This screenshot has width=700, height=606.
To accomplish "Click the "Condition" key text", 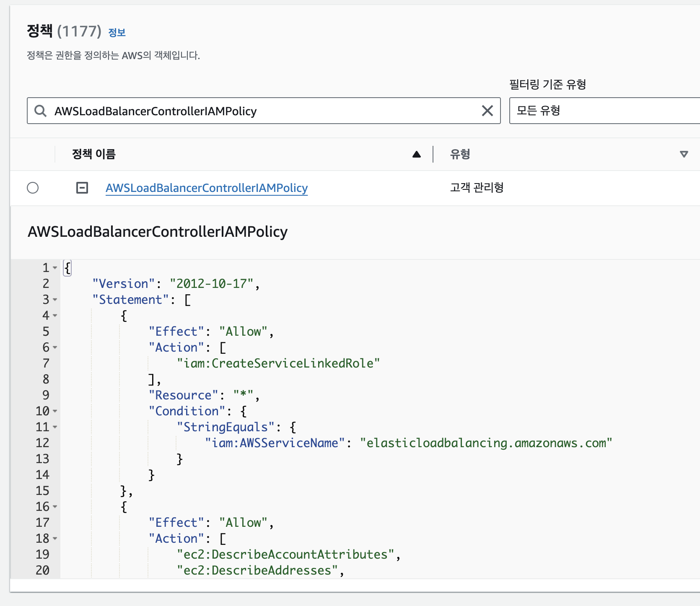I will (187, 411).
